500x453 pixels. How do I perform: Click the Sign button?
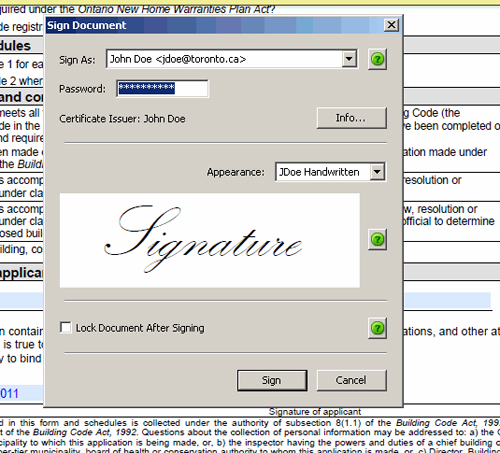click(x=272, y=380)
